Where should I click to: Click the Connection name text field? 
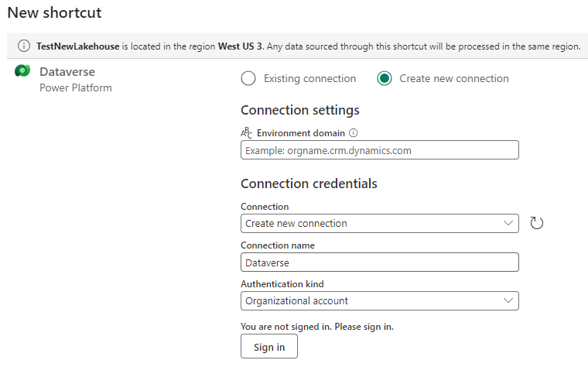tap(380, 262)
